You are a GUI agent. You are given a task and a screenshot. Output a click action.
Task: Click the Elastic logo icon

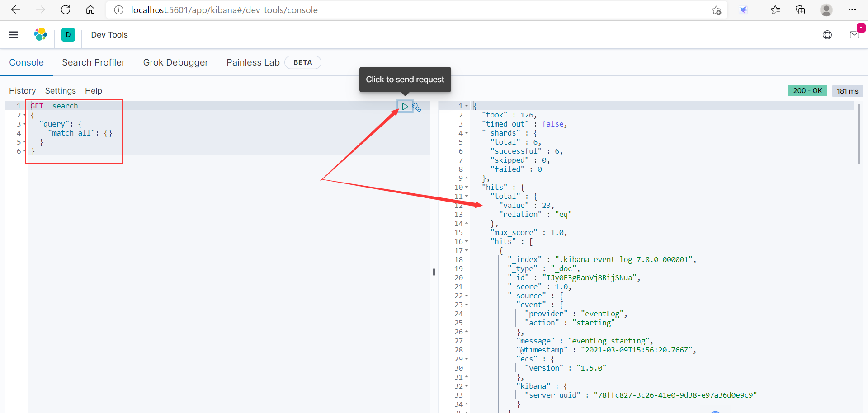click(x=41, y=35)
